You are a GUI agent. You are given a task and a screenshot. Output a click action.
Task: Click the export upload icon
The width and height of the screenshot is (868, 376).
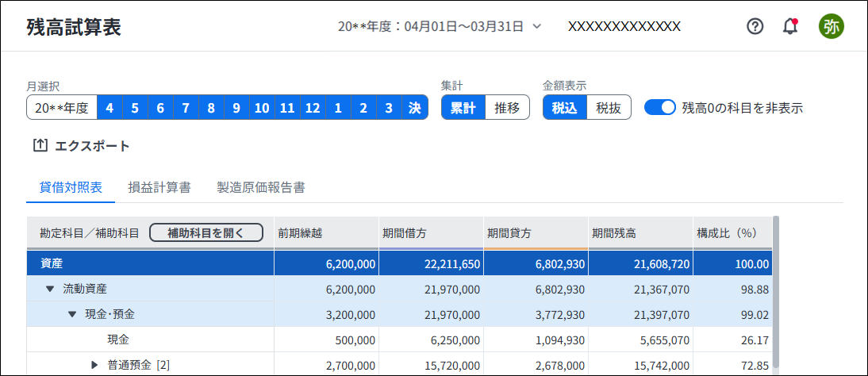40,146
